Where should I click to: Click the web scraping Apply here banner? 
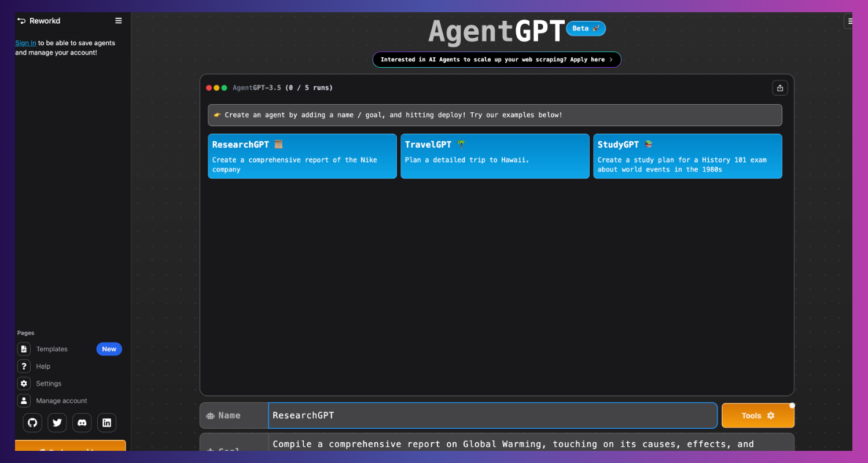pyautogui.click(x=496, y=60)
